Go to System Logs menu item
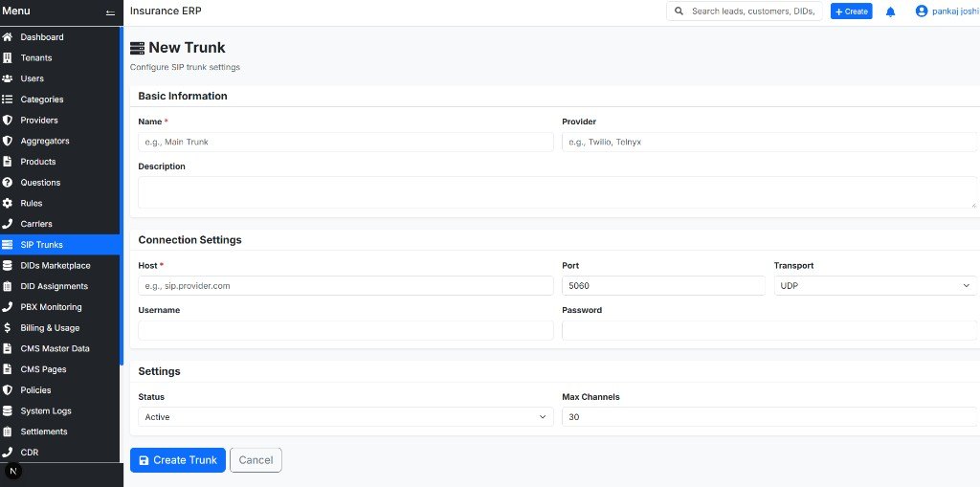 click(x=60, y=410)
